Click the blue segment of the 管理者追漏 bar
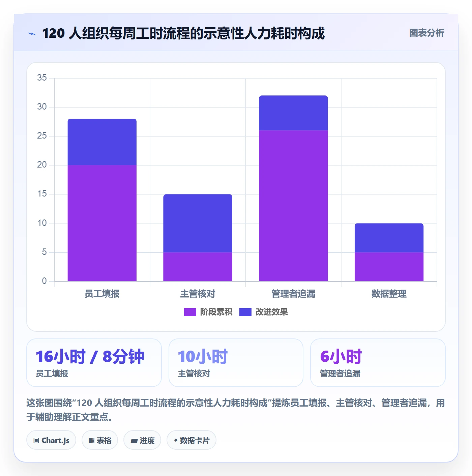 point(293,113)
